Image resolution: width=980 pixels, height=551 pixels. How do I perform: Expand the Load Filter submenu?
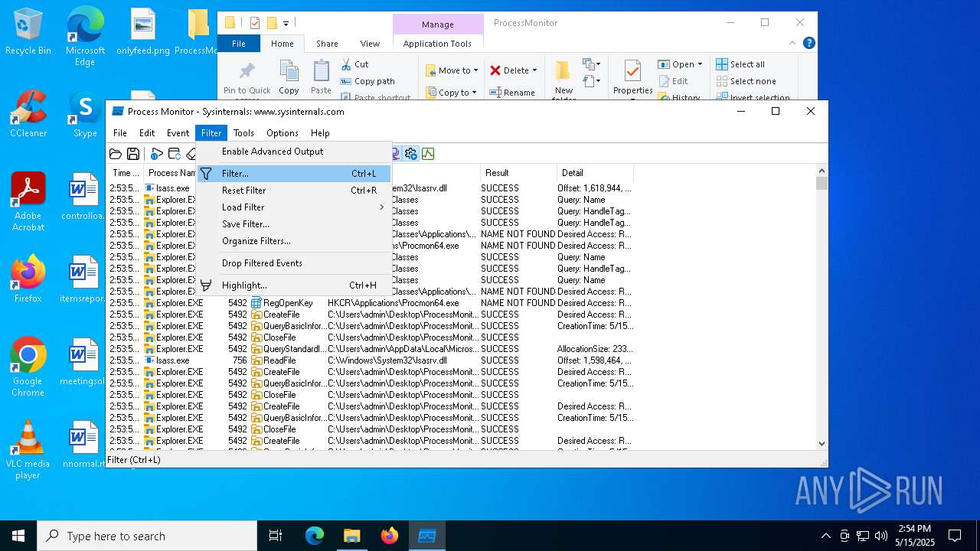point(294,207)
